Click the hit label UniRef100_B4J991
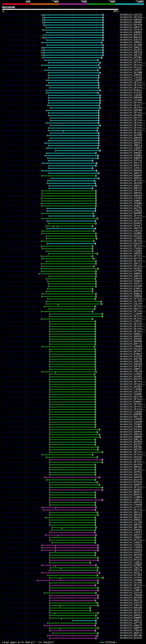 (131, 133)
